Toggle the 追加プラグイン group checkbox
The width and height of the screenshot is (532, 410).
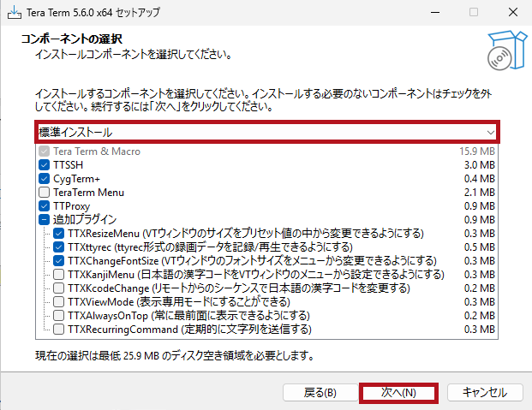45,219
